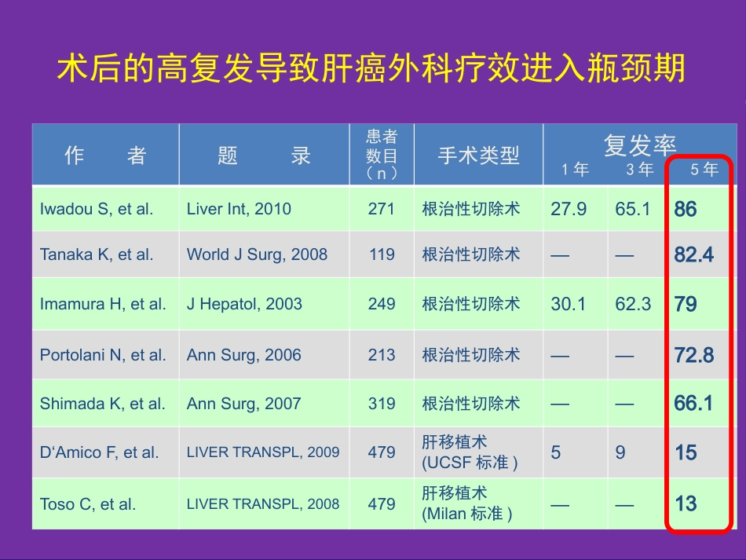Viewport: 746px width, 560px height.
Task: Select the 5-year rate 86
Action: (x=686, y=210)
